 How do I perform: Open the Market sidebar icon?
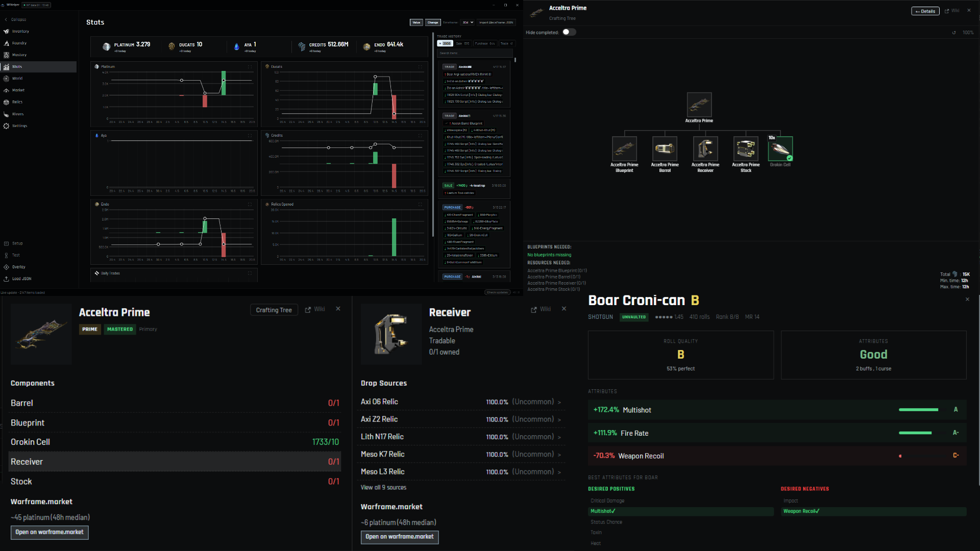click(6, 90)
